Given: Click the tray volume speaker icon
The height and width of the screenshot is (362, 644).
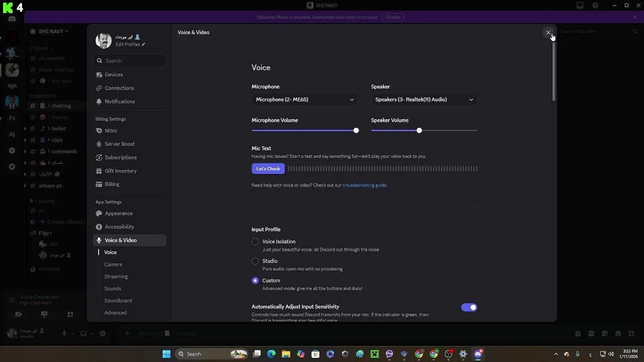Looking at the screenshot, I should (611, 354).
